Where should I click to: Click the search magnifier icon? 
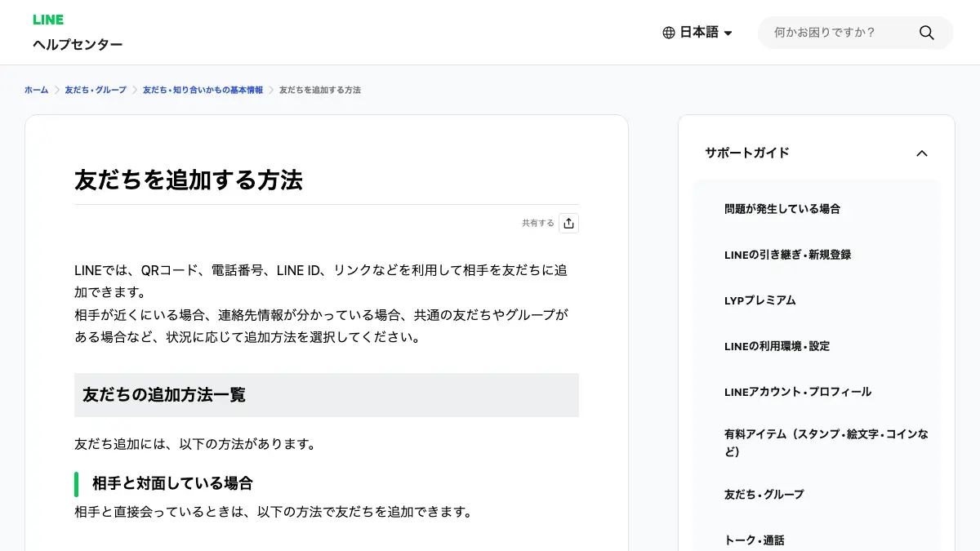click(x=926, y=33)
